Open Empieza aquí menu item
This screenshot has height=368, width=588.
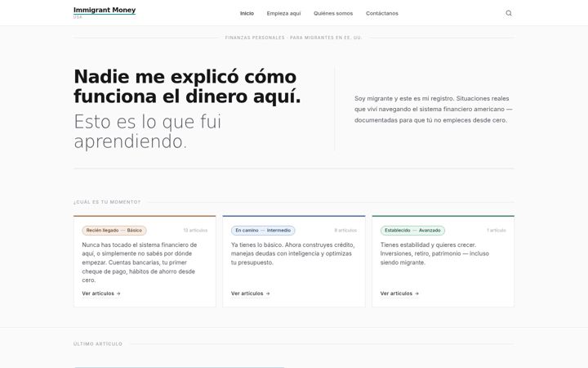[283, 13]
